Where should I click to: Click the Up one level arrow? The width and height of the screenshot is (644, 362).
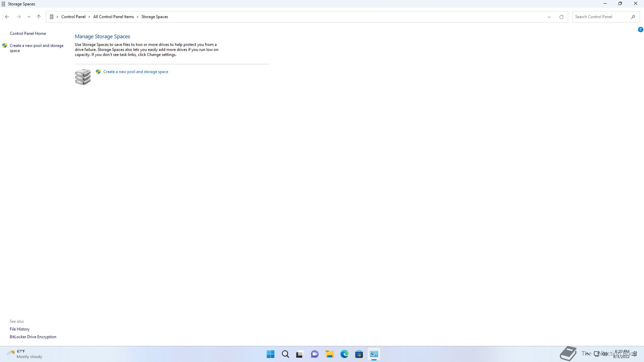pos(39,17)
